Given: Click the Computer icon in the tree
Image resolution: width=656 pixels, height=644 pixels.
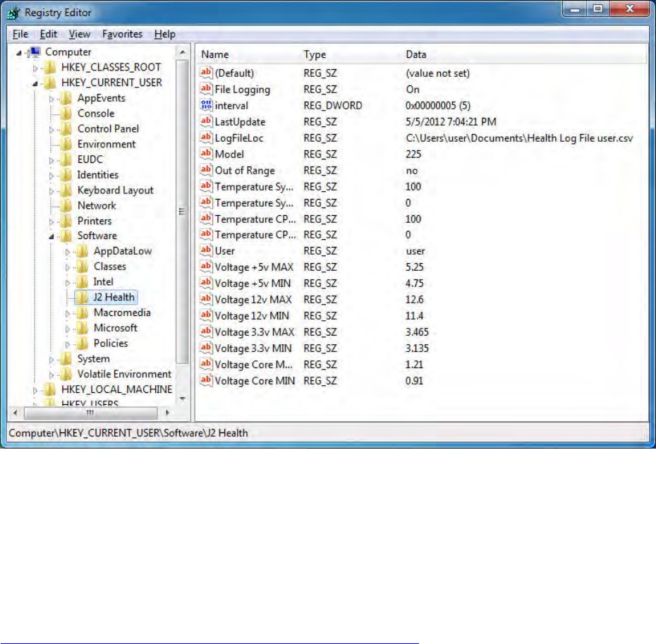Looking at the screenshot, I should [34, 52].
